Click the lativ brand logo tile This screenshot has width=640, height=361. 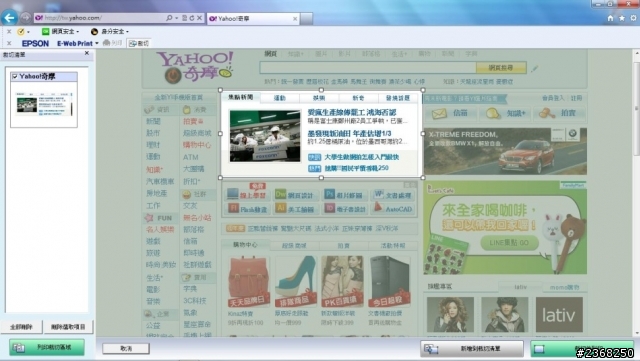[559, 314]
